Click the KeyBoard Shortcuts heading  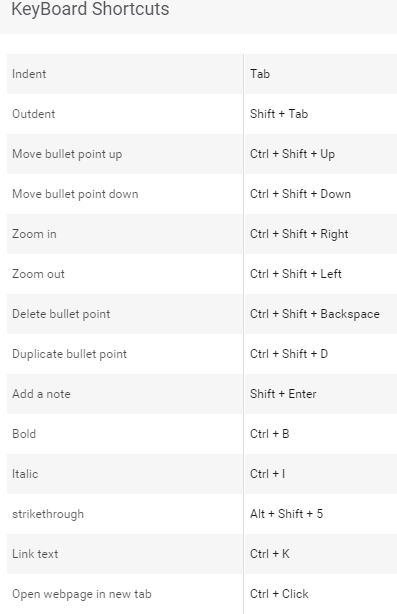coord(90,9)
